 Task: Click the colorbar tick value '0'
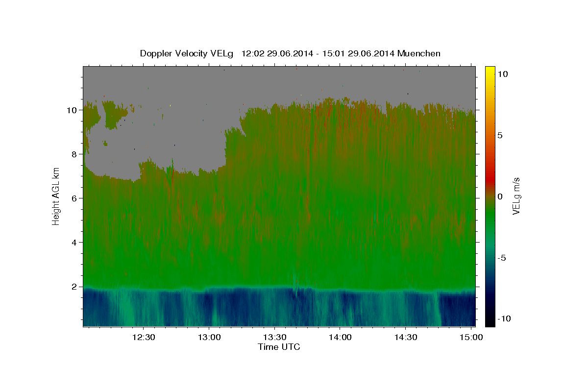tap(500, 196)
